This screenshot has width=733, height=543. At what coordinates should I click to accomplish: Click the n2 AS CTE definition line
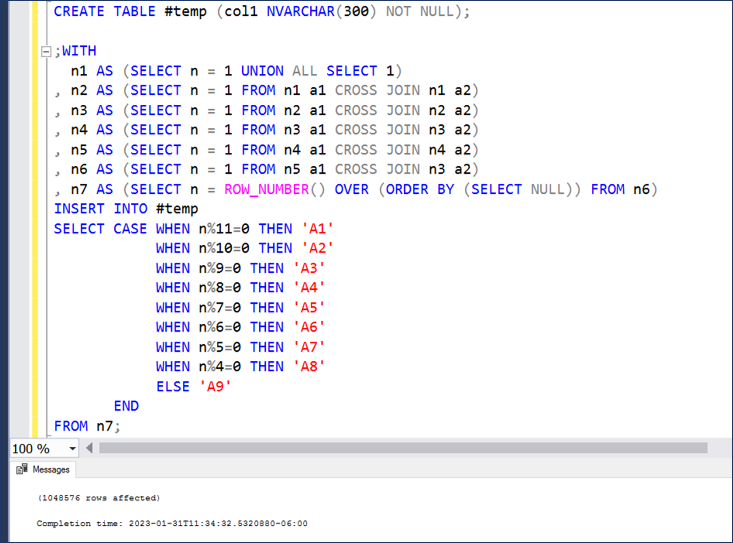pos(267,90)
